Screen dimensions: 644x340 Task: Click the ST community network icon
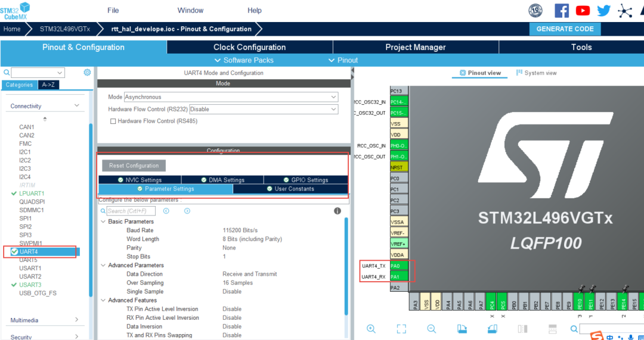pos(625,11)
